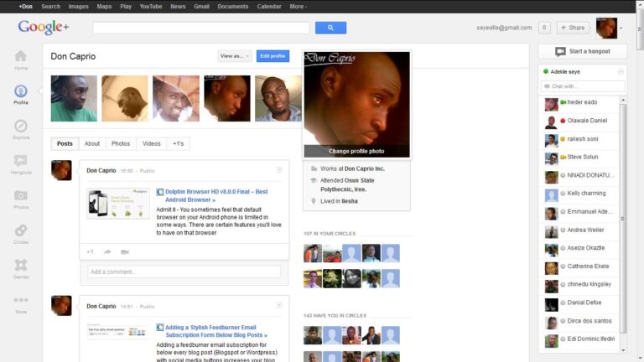
Task: Go to Explore in the sidebar
Action: coord(21,128)
